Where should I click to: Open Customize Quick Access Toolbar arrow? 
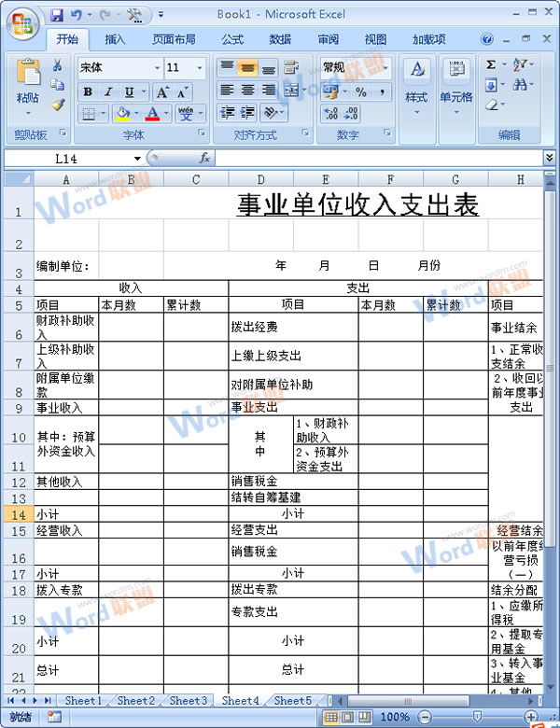[161, 15]
